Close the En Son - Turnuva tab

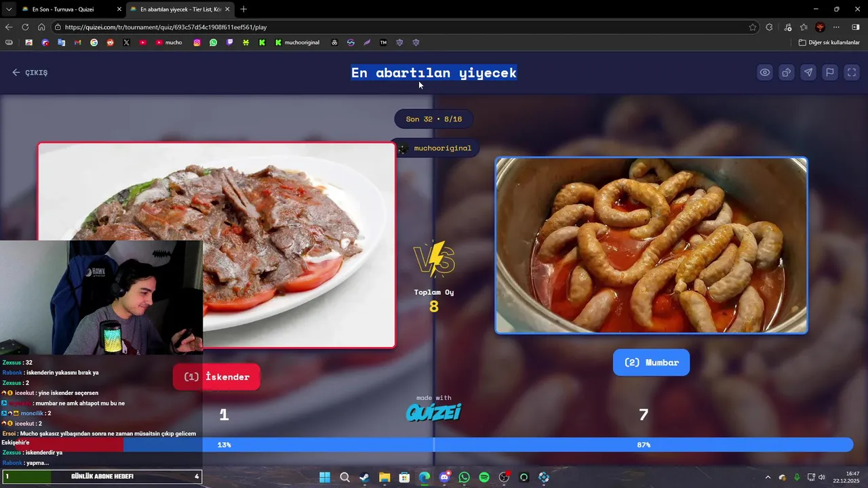coord(119,9)
